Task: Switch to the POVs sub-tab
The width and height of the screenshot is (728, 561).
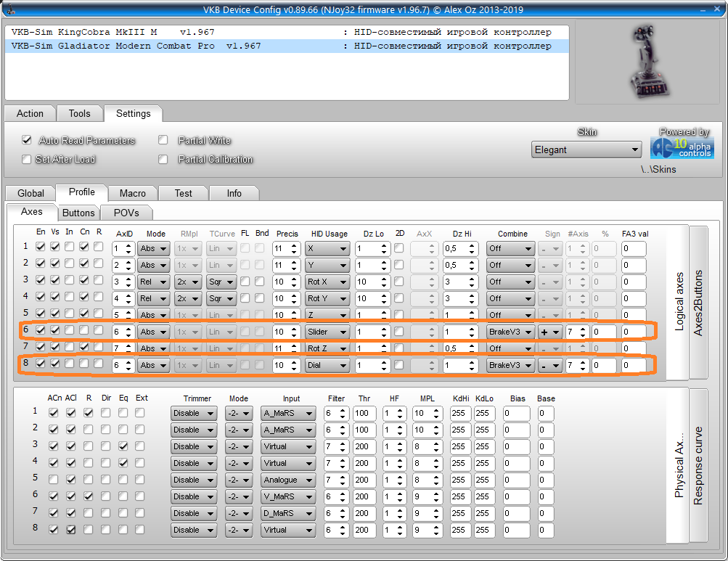Action: [126, 213]
